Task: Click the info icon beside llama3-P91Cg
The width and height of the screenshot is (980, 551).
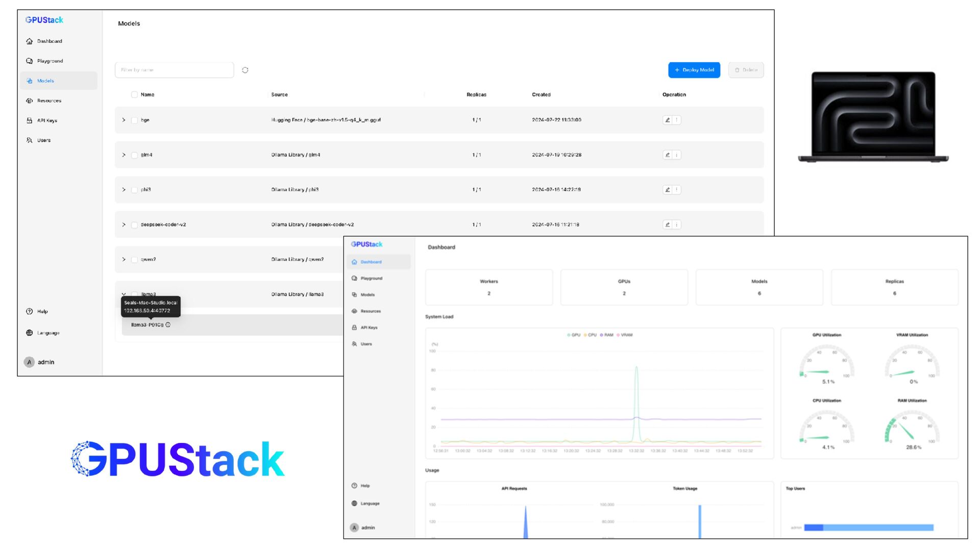Action: [168, 324]
